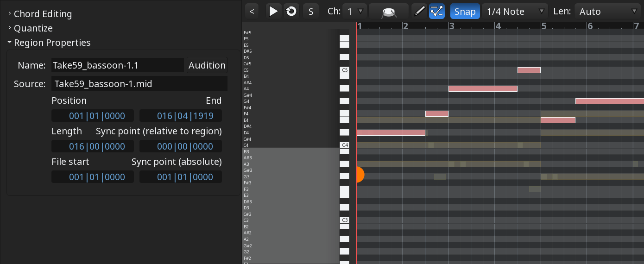644x264 pixels.
Task: Toggle the S solo button
Action: [x=311, y=11]
